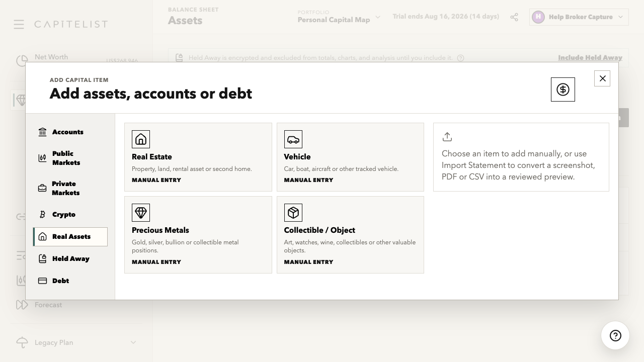This screenshot has height=362, width=644.
Task: Expand the Legacy Plan sidebar chevron
Action: tap(133, 342)
